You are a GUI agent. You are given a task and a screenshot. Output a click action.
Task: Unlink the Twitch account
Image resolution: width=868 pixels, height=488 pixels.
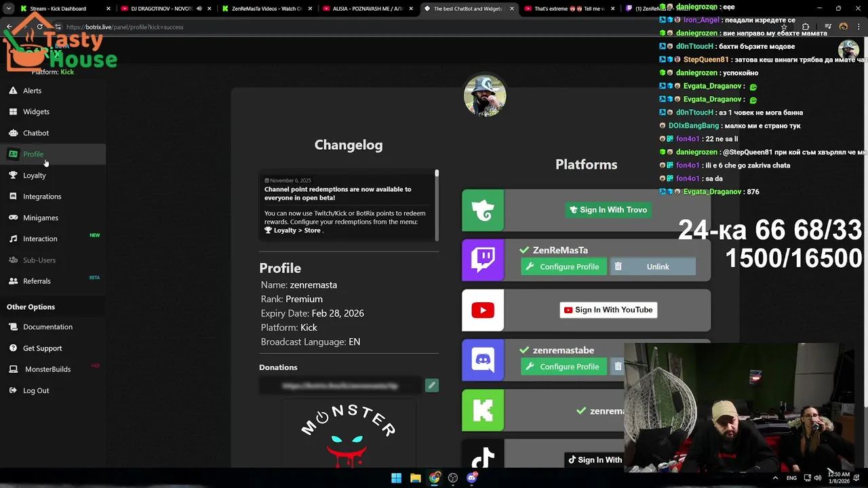652,267
